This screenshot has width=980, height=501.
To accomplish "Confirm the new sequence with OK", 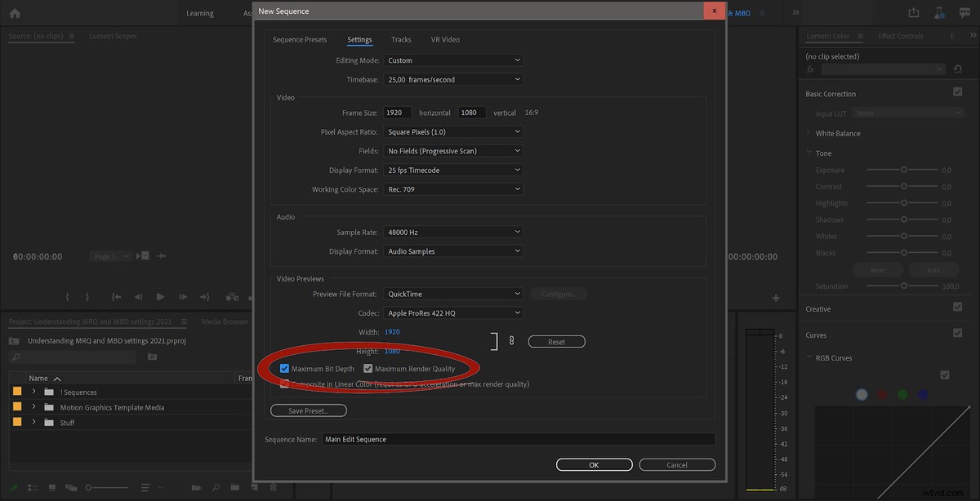I will (x=594, y=464).
